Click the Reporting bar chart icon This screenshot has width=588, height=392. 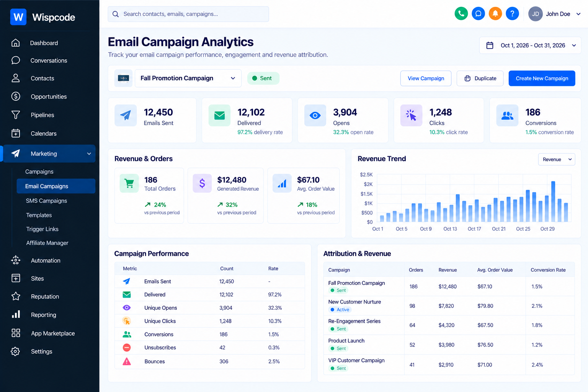(x=16, y=315)
